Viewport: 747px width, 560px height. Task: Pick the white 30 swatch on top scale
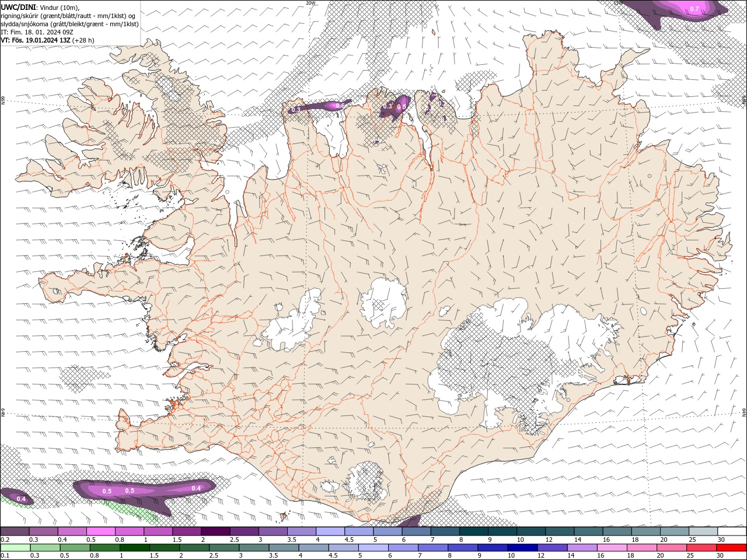tap(732, 531)
